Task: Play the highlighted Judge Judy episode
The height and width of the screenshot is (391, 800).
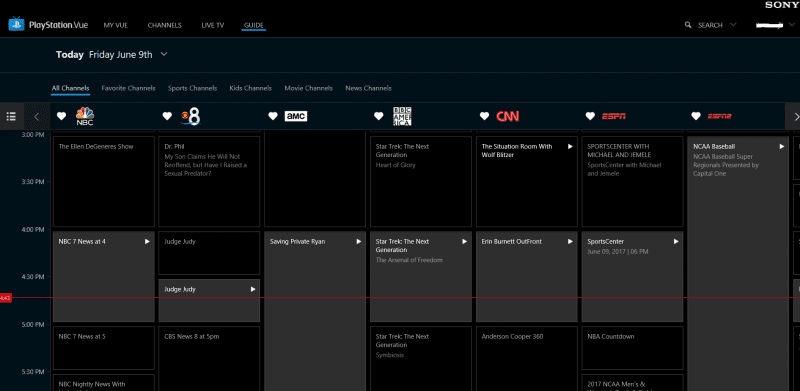Action: pyautogui.click(x=253, y=289)
